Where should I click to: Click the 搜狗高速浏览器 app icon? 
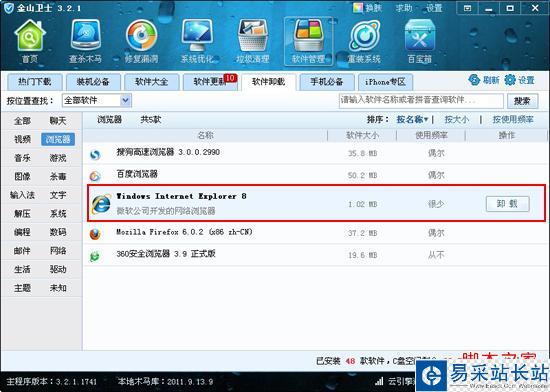95,154
